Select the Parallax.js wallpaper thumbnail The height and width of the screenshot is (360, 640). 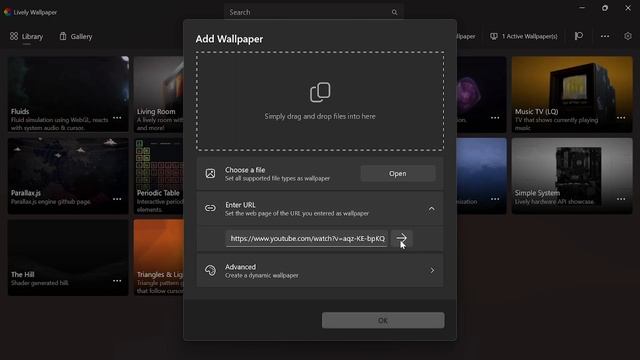pyautogui.click(x=68, y=176)
